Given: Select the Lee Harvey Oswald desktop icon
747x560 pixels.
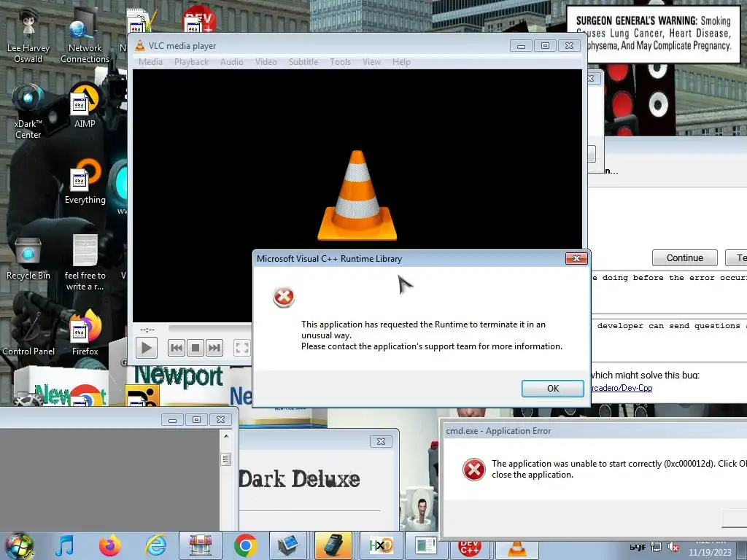Looking at the screenshot, I should tap(28, 36).
